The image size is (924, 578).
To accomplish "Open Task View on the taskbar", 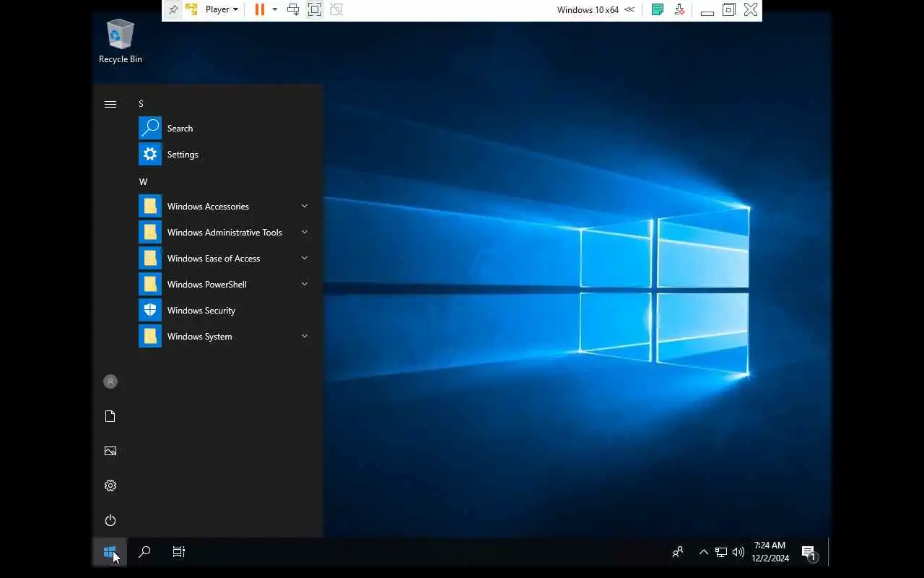I will pyautogui.click(x=179, y=552).
